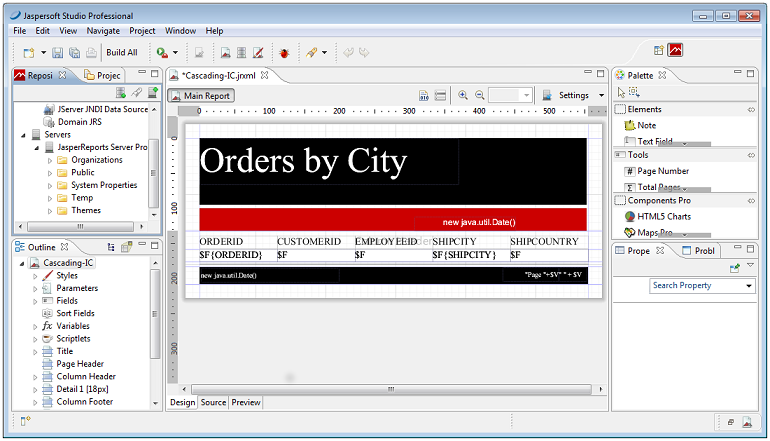Click the Build All button
This screenshot has width=770, height=441.
122,53
